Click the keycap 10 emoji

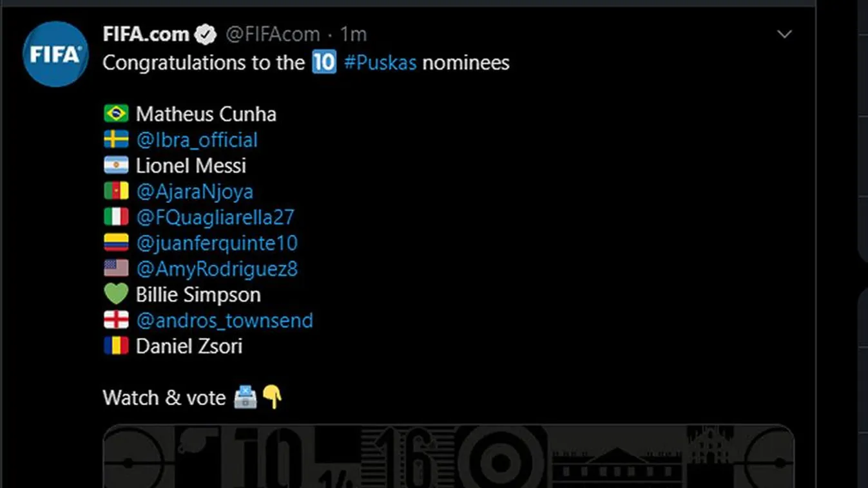pos(324,62)
